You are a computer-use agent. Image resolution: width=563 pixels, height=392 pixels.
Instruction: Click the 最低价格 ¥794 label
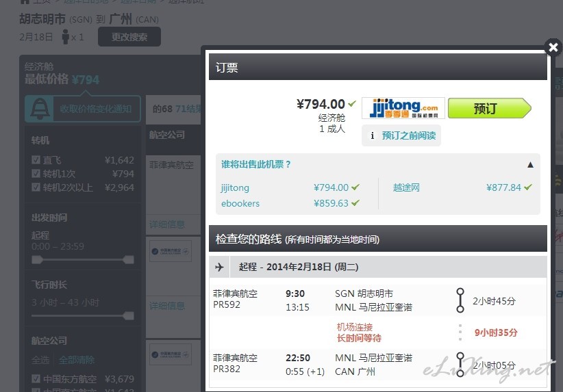coord(62,79)
